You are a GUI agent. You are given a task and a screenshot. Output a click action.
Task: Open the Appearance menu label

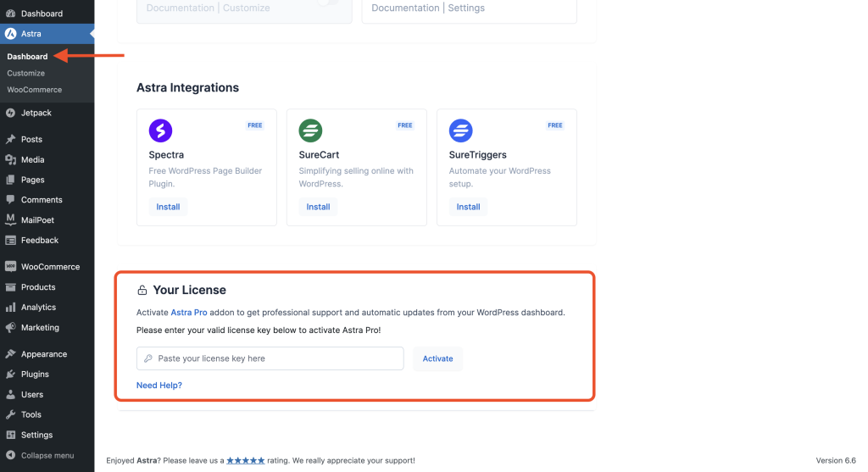pos(44,354)
